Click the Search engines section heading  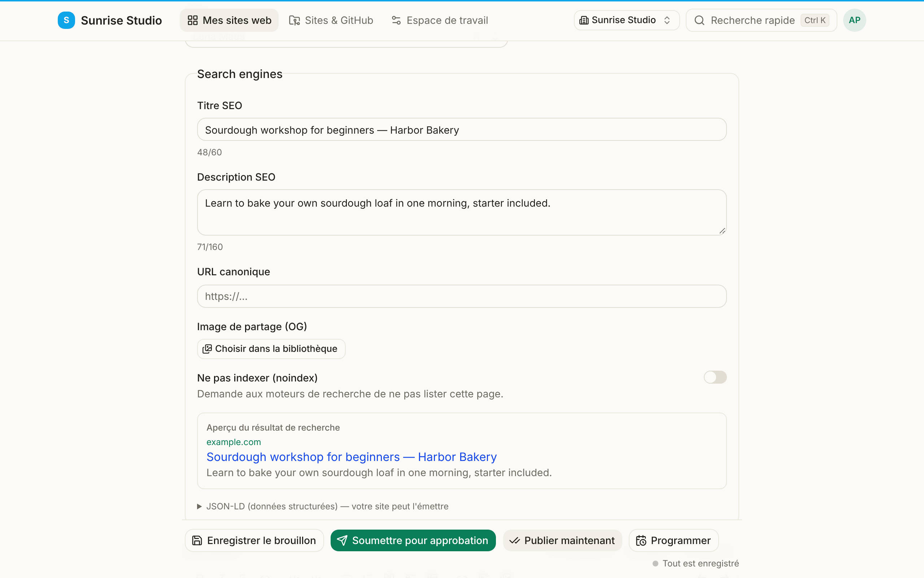click(239, 74)
